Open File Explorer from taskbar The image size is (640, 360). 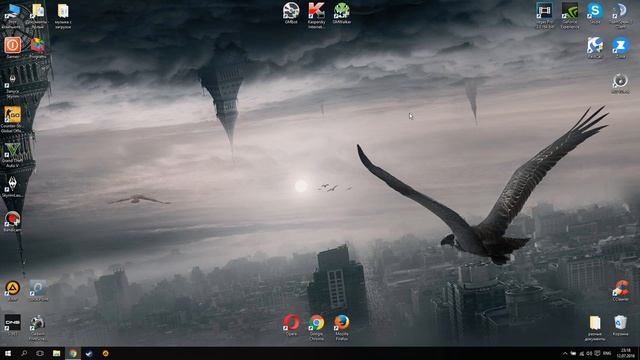(56, 353)
